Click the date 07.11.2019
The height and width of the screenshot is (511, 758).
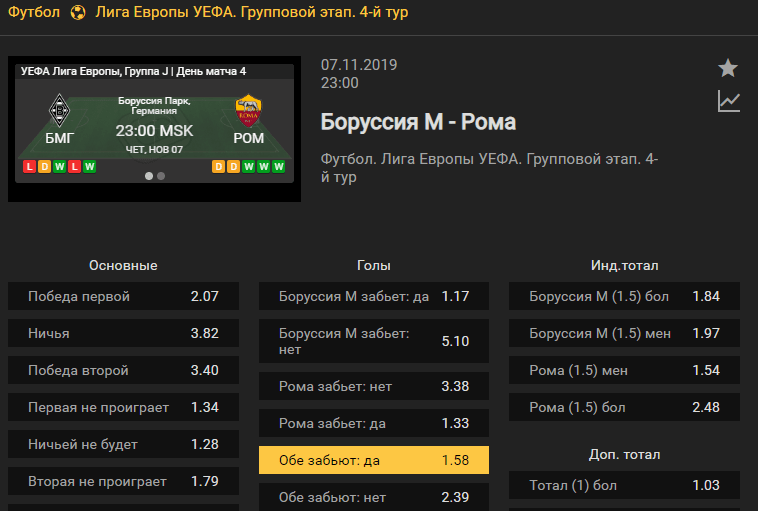(x=359, y=65)
